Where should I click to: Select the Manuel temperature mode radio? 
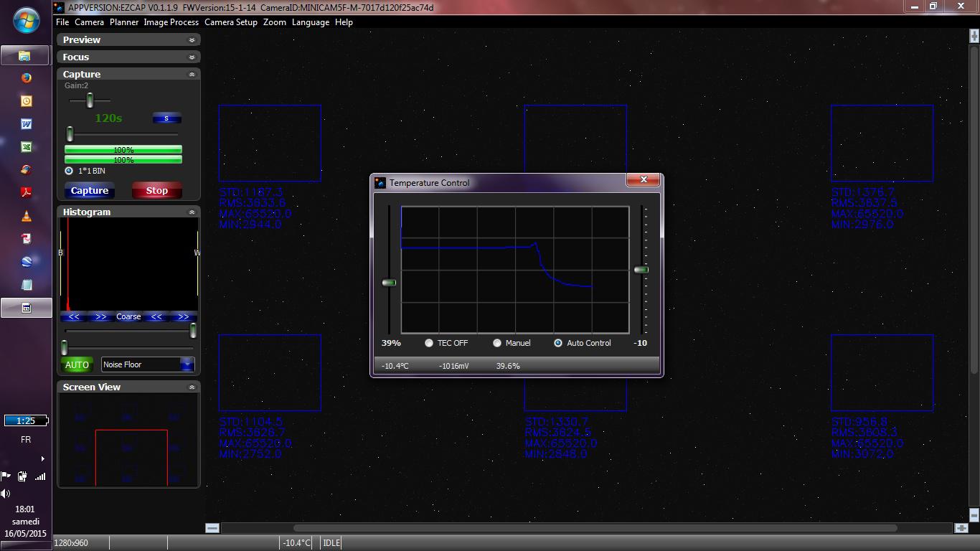pos(496,343)
